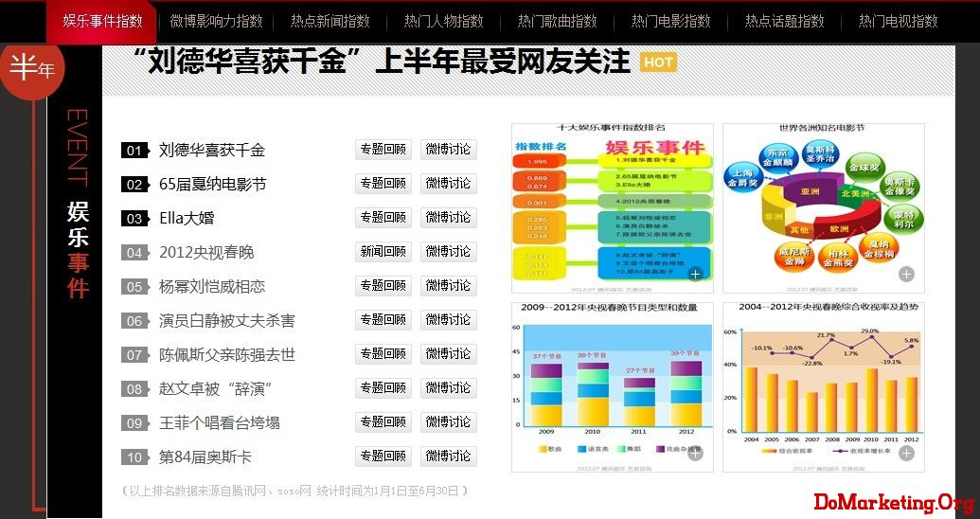Expand the 央视春晚综合收视率 chart plus icon
Screen dimensions: 980x519
[906, 454]
